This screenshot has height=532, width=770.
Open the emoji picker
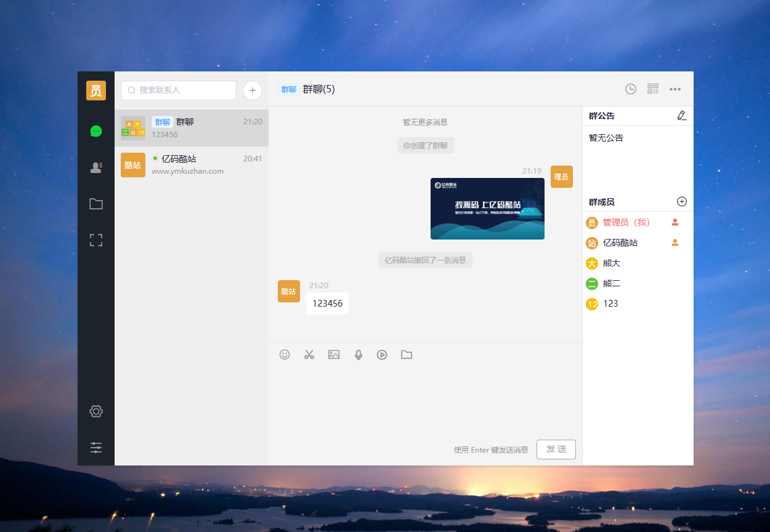[285, 355]
